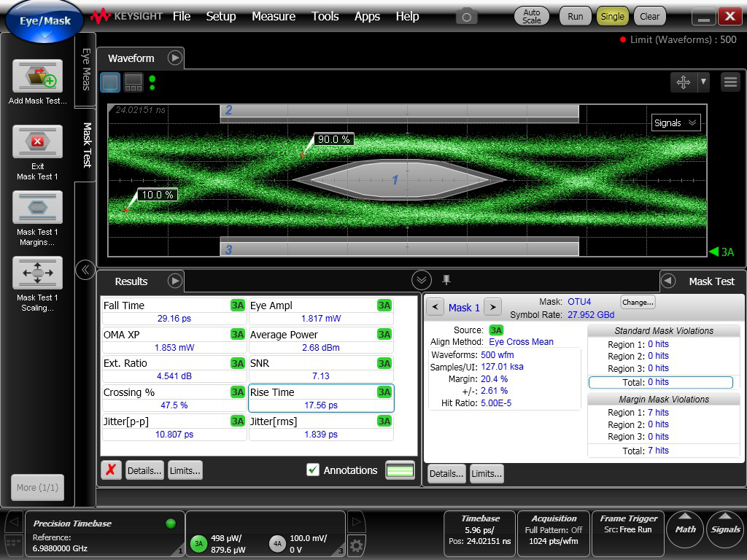Click the red X delete results button
The image size is (747, 560).
click(x=110, y=470)
